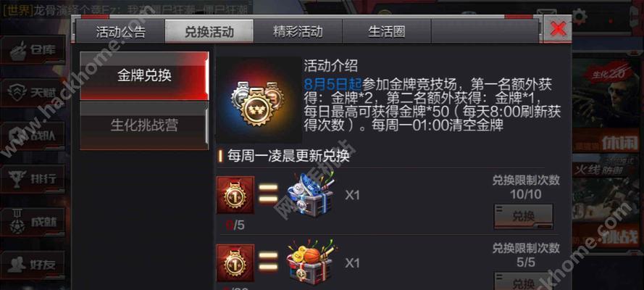Click 兑换 button for the 10/10 reward
Screen dimensions: 644x290
(x=523, y=216)
